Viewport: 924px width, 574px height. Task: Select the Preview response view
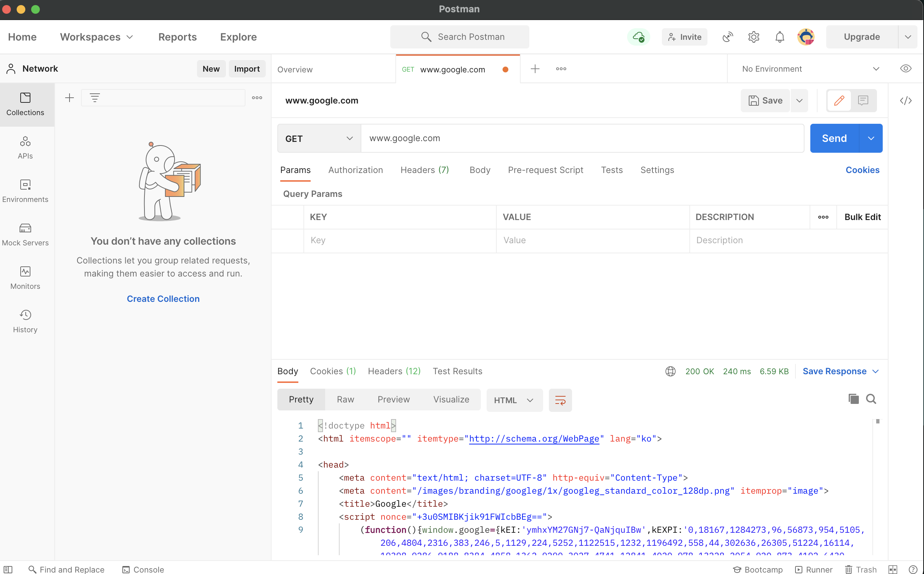pyautogui.click(x=394, y=399)
